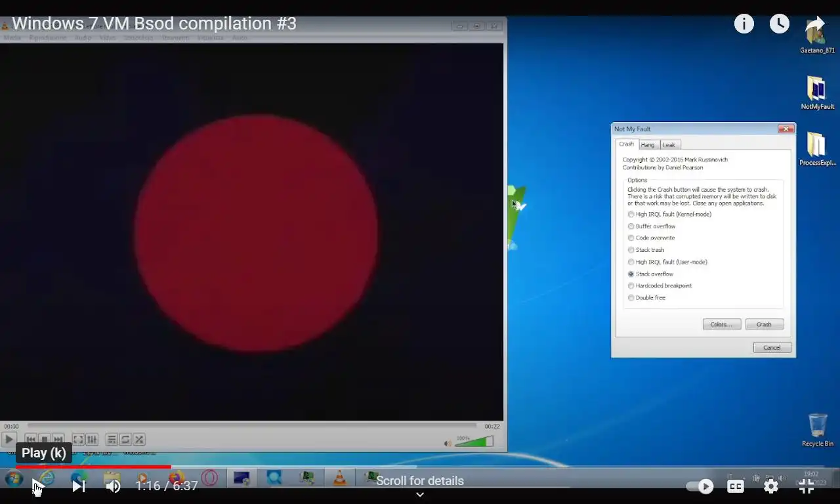Select Stack trash option

click(646, 250)
